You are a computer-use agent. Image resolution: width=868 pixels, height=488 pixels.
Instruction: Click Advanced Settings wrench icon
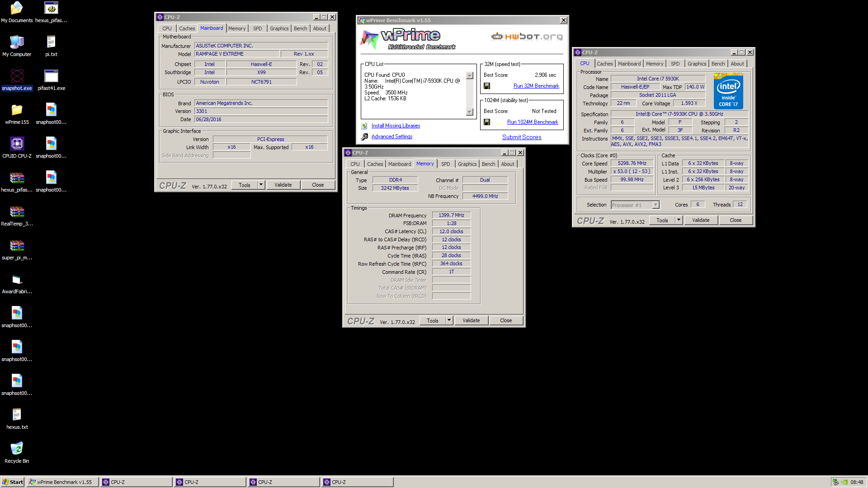point(364,136)
